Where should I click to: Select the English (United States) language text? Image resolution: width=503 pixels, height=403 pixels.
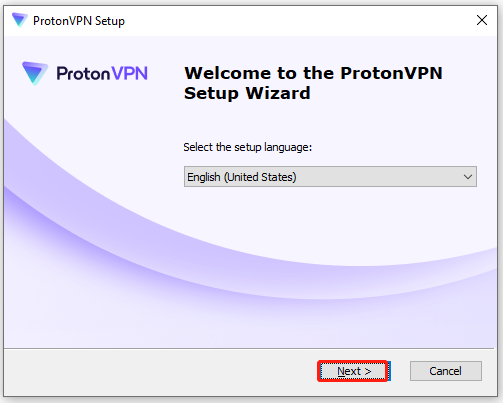(242, 177)
